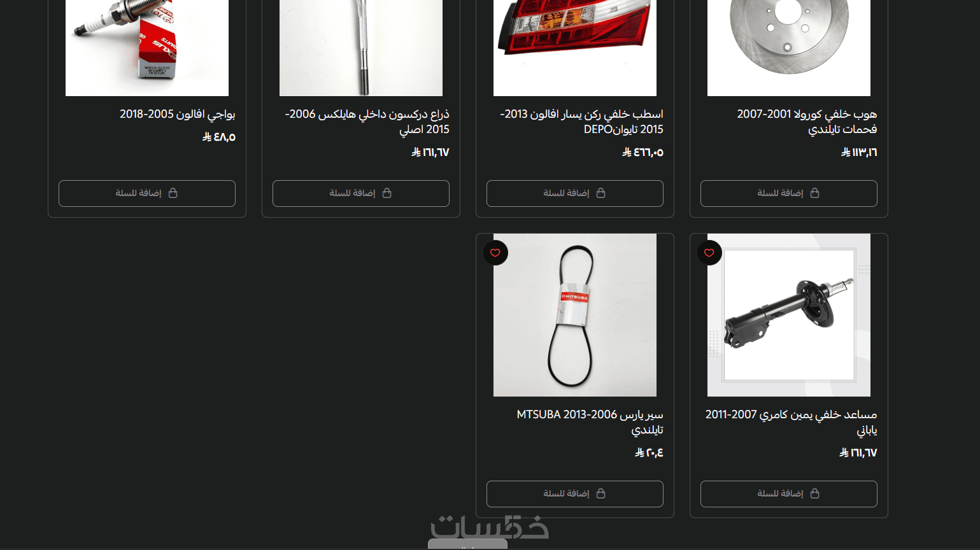
Task: Open the MTSUBA belt product image
Action: (x=575, y=315)
